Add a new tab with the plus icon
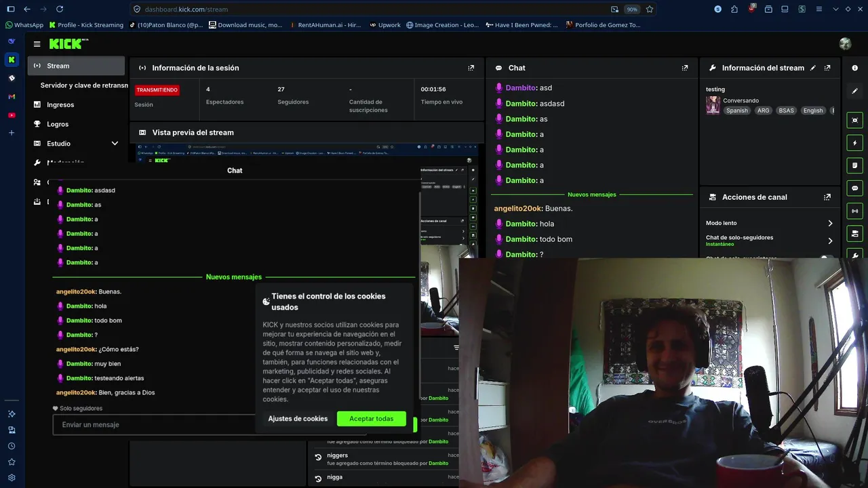The image size is (868, 488). point(12,133)
